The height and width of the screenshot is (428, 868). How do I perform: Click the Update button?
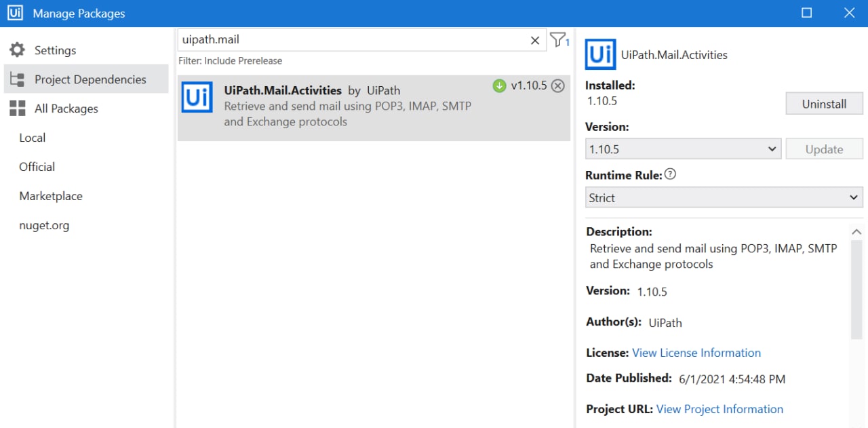pos(824,149)
